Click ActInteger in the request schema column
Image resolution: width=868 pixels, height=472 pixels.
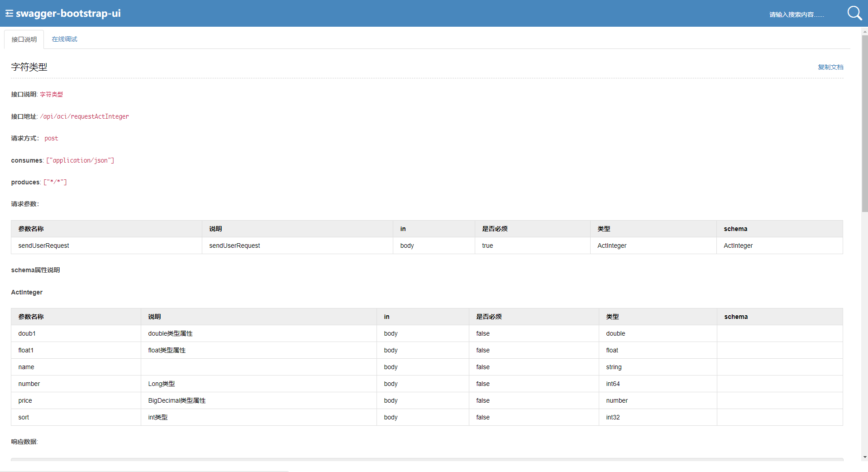click(x=738, y=246)
